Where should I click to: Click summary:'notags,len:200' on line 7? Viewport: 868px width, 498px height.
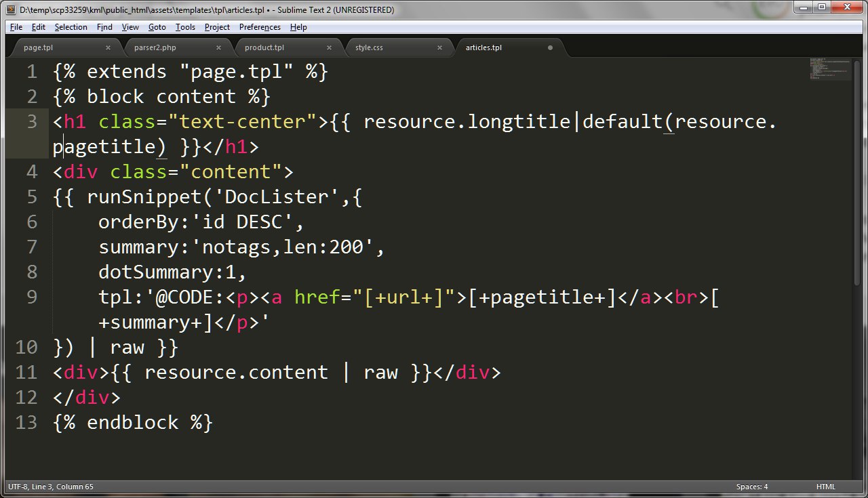coord(236,247)
